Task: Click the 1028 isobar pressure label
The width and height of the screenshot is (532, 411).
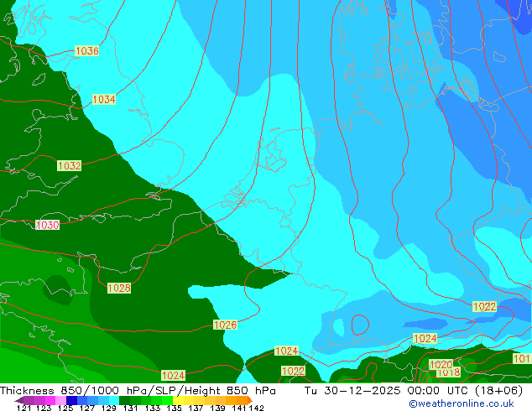Action: [119, 289]
